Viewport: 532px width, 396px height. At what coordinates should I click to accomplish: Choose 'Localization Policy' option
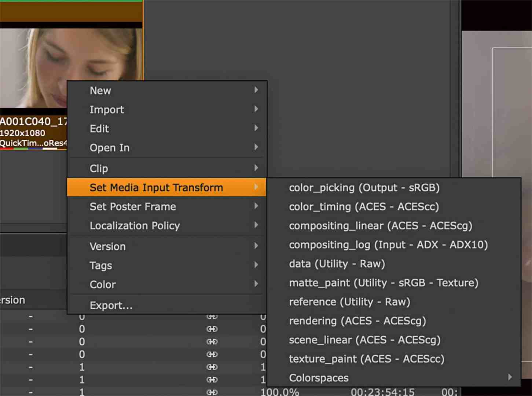[135, 225]
